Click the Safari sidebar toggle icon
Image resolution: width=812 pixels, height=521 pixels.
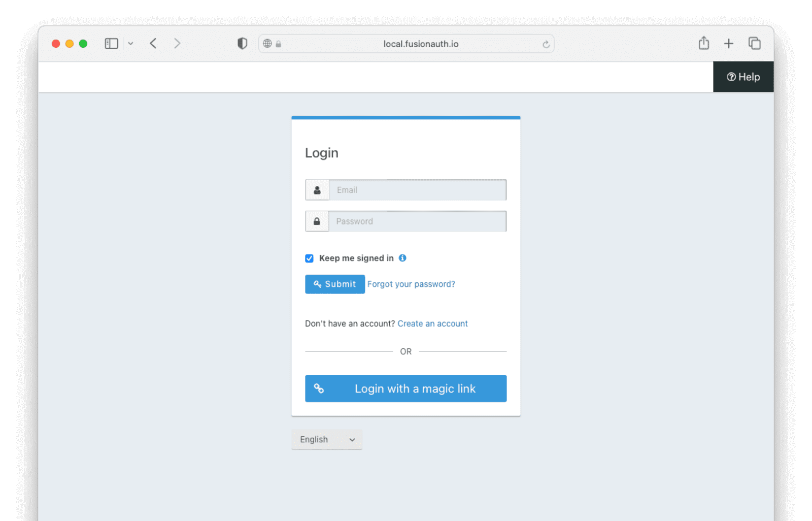111,44
